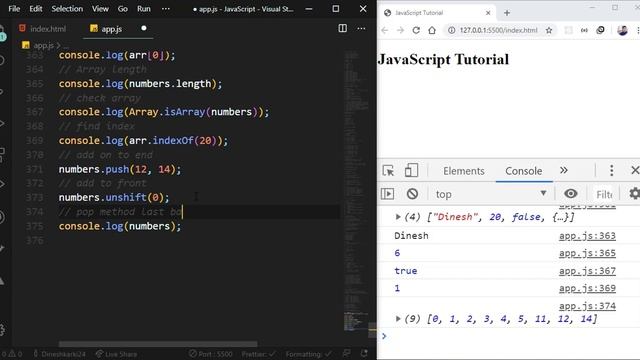Select the Console tab in DevTools

(524, 171)
